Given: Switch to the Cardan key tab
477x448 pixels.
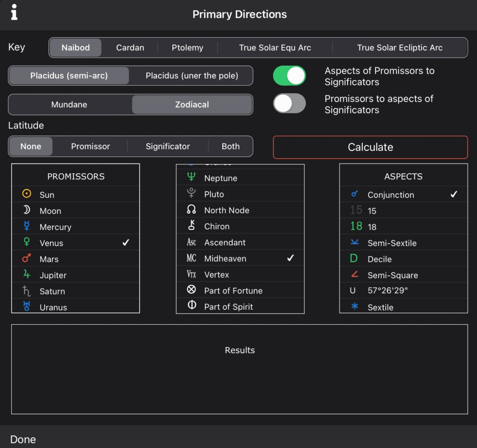Looking at the screenshot, I should click(129, 47).
